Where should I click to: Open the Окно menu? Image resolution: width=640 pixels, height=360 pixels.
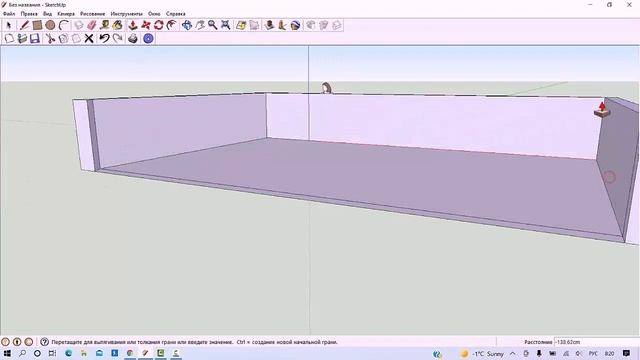[154, 13]
